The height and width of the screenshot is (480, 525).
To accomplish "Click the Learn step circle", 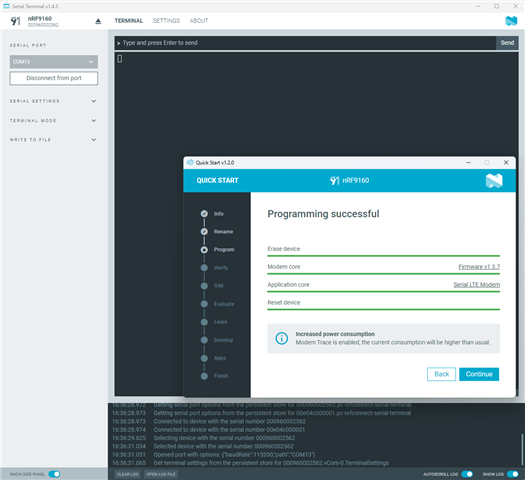I will coord(204,322).
